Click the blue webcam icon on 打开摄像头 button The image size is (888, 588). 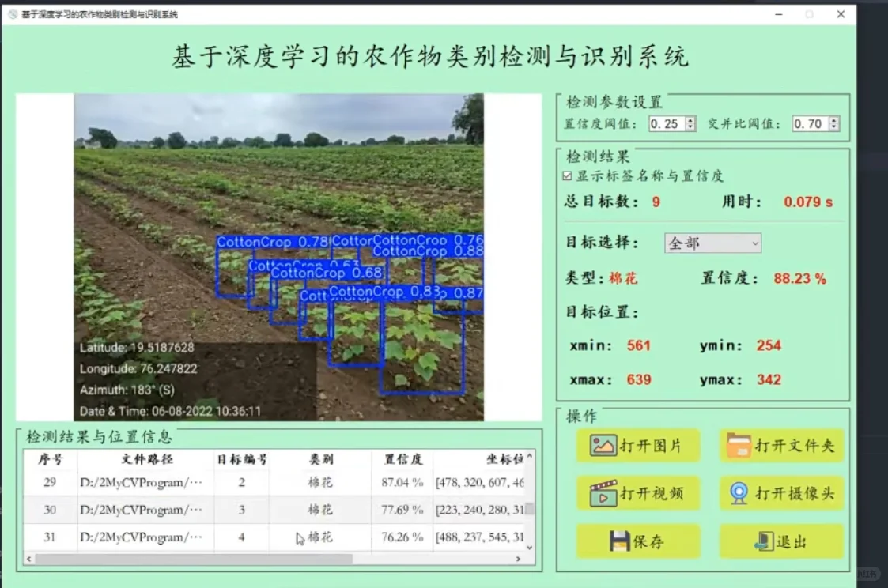click(x=740, y=493)
